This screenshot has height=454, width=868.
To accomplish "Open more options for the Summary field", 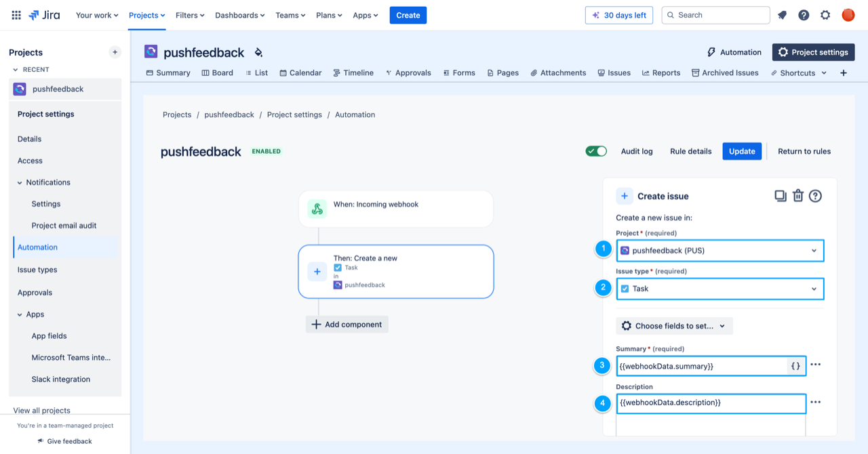I will point(816,365).
